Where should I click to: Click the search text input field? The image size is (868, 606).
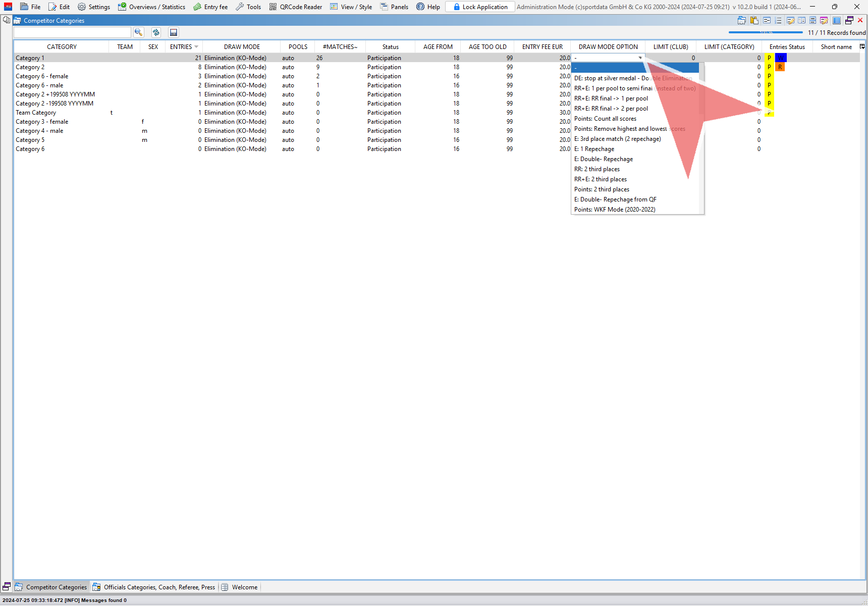pos(72,32)
